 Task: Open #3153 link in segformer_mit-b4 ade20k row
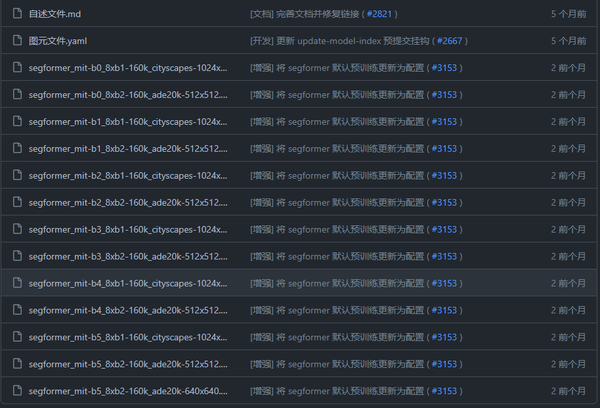[x=445, y=311]
